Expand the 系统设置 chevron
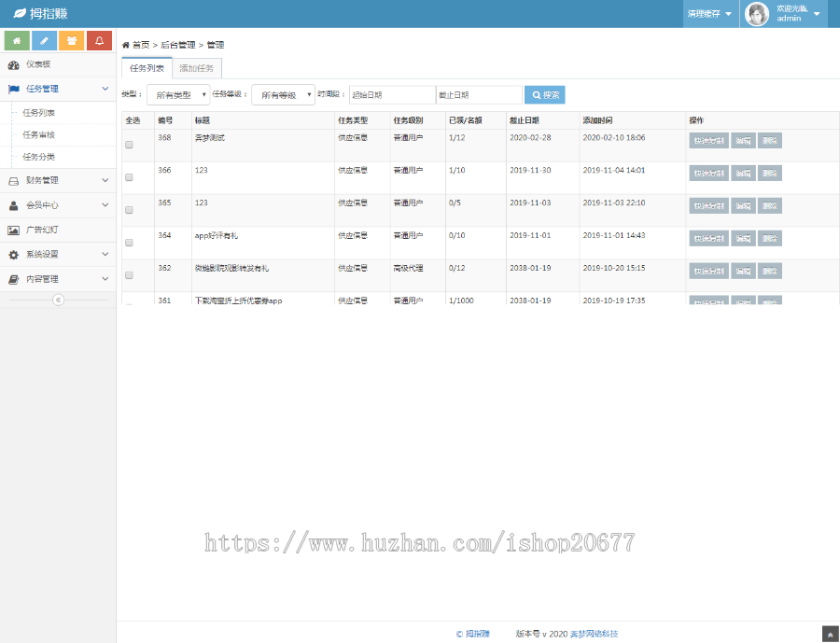The image size is (840, 643). pos(105,254)
